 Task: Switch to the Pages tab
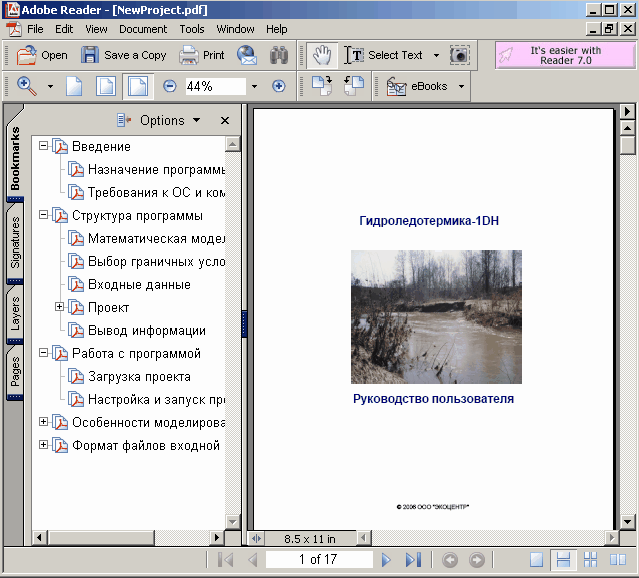15,374
